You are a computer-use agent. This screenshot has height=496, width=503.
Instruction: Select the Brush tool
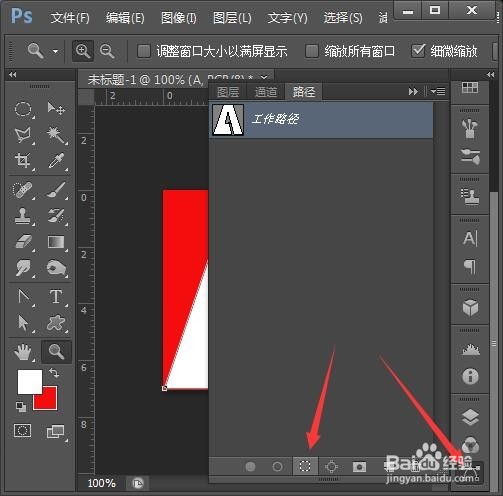coord(56,190)
